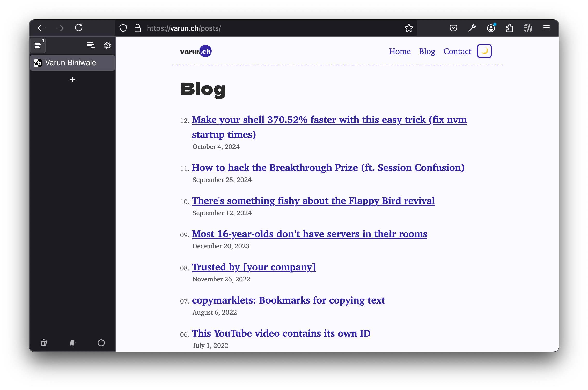Open the copymarklets bookmarks post
Image resolution: width=588 pixels, height=390 pixels.
(288, 300)
